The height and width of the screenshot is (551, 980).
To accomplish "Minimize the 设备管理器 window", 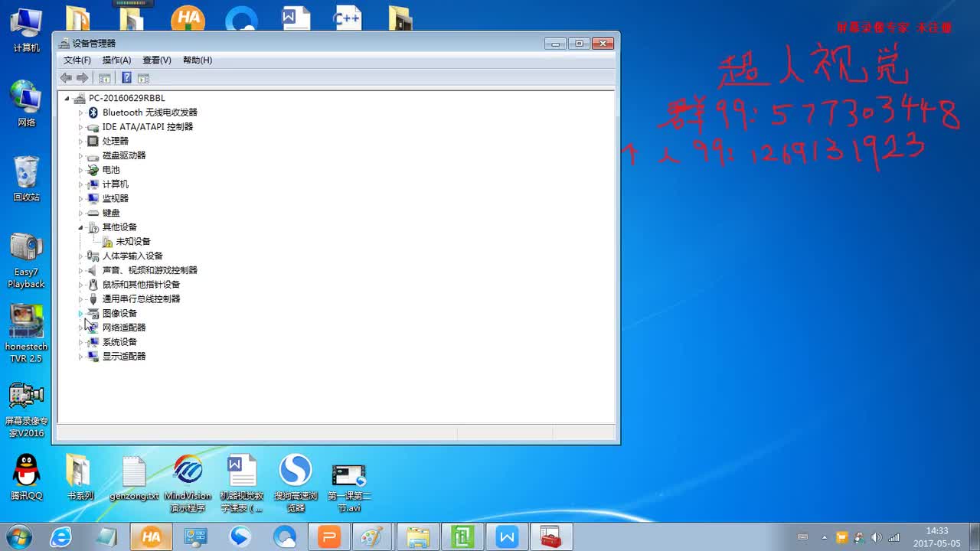I will point(555,44).
